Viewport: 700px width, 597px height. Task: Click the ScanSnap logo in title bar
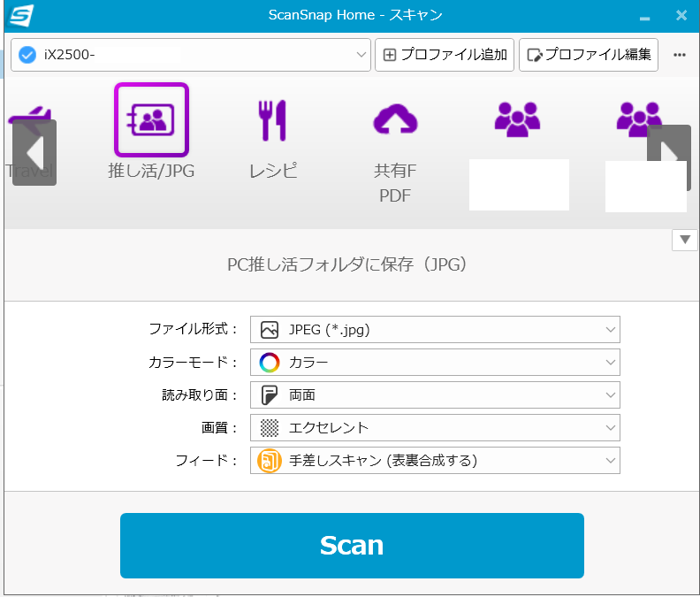tap(22, 16)
